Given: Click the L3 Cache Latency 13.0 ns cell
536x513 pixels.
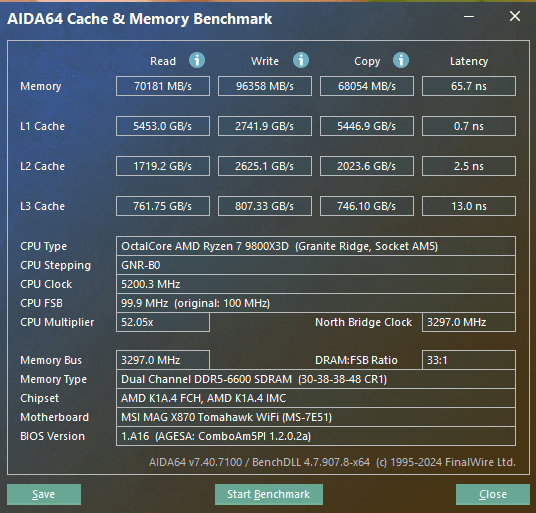Looking at the screenshot, I should tap(469, 206).
